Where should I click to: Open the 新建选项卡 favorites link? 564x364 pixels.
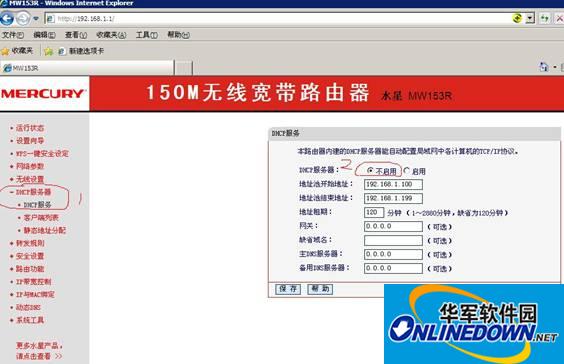[x=81, y=51]
